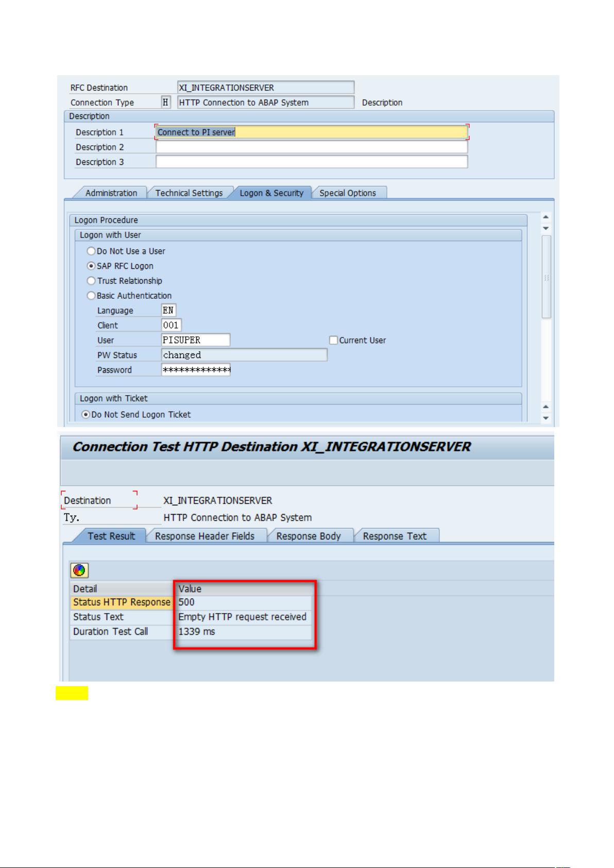
Task: Select the Do Not Send Logon Ticket option
Action: [x=86, y=414]
